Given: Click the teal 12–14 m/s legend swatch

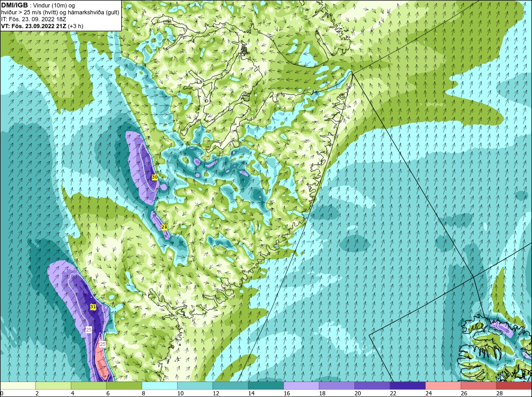Looking at the screenshot, I should click(x=230, y=386).
